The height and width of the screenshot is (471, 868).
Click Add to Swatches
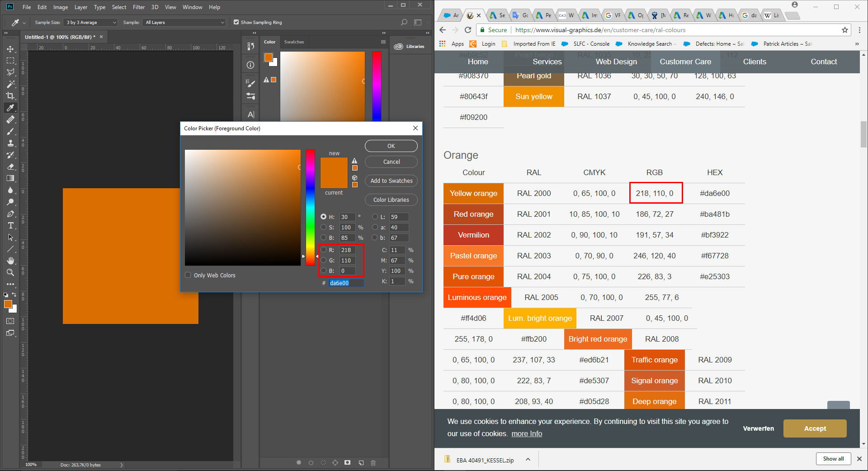[x=391, y=181]
